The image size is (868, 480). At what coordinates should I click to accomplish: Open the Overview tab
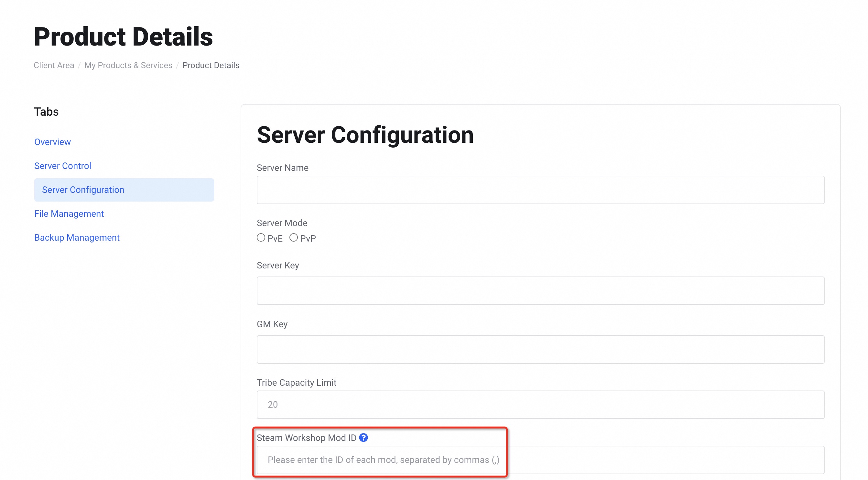[x=53, y=142]
